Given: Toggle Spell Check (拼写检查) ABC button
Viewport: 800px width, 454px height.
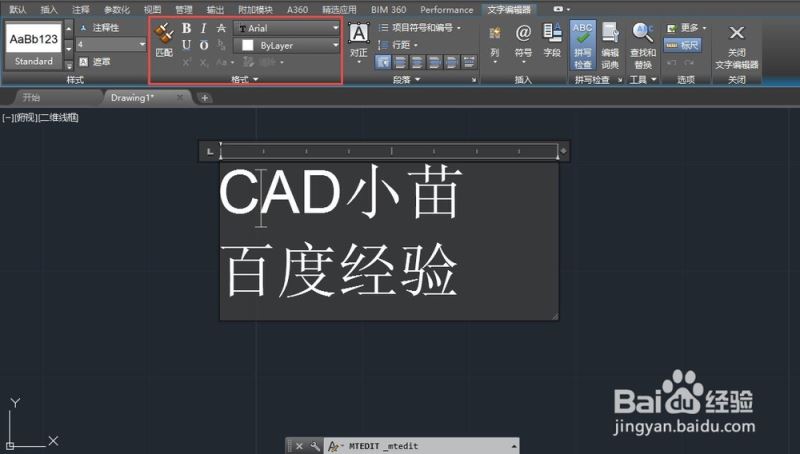Looking at the screenshot, I should pos(582,45).
